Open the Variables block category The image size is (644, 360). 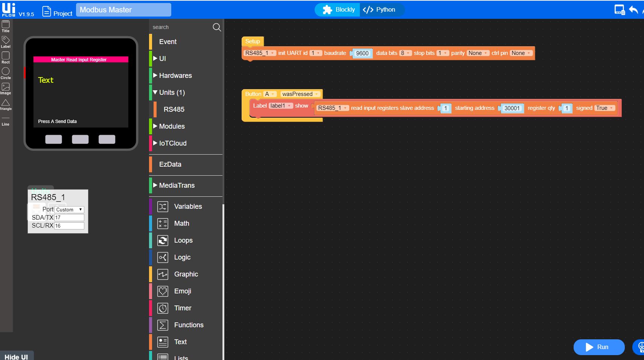point(188,207)
